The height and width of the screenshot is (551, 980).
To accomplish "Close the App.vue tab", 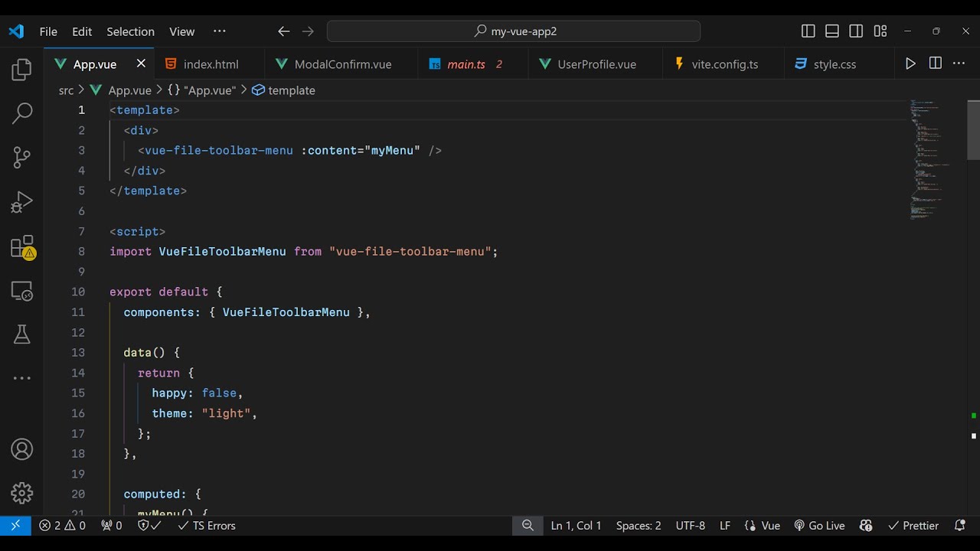I will pyautogui.click(x=141, y=64).
